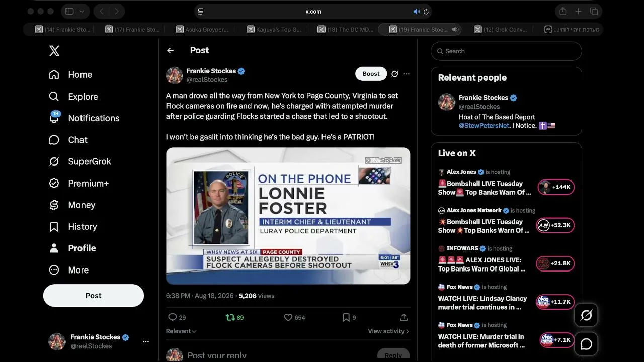Screen dimensions: 644x362
Task: Click Safari forward navigation arrow
Action: coord(117,11)
